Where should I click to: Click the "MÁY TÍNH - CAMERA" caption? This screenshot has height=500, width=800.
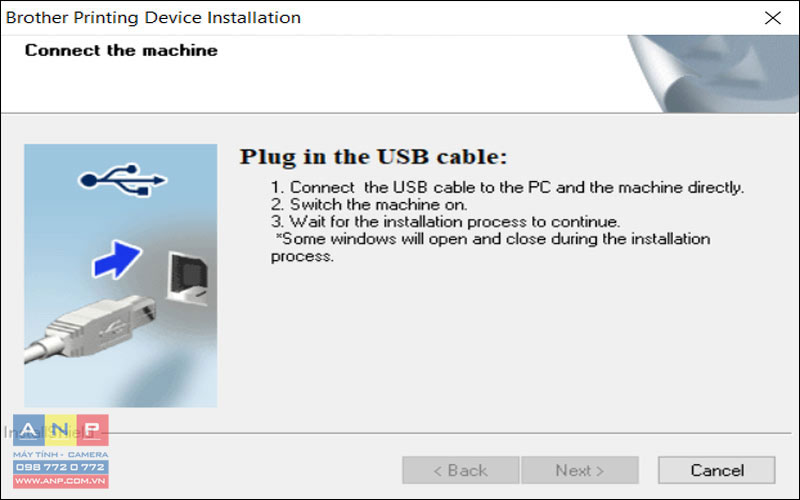(61, 454)
